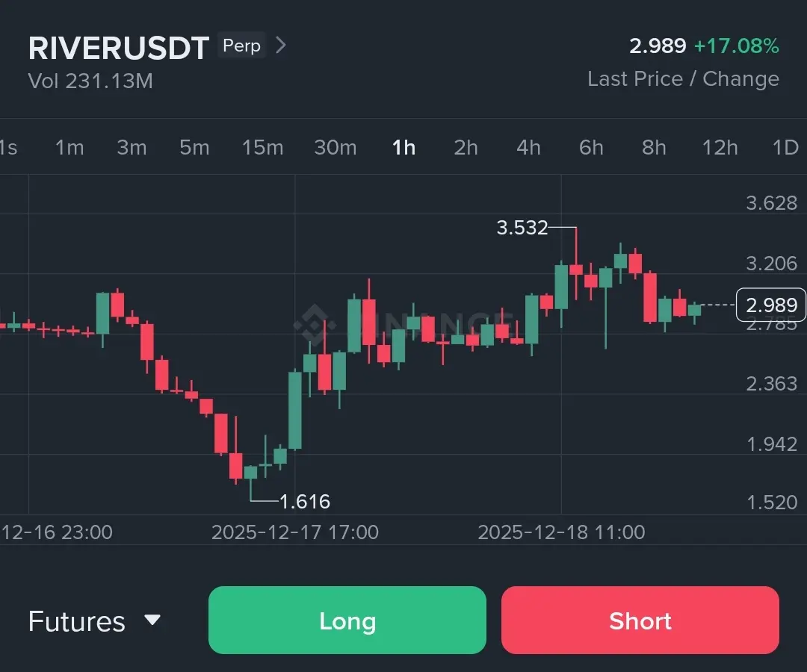Open the RIVERUSDT pair details chevron

(x=280, y=46)
